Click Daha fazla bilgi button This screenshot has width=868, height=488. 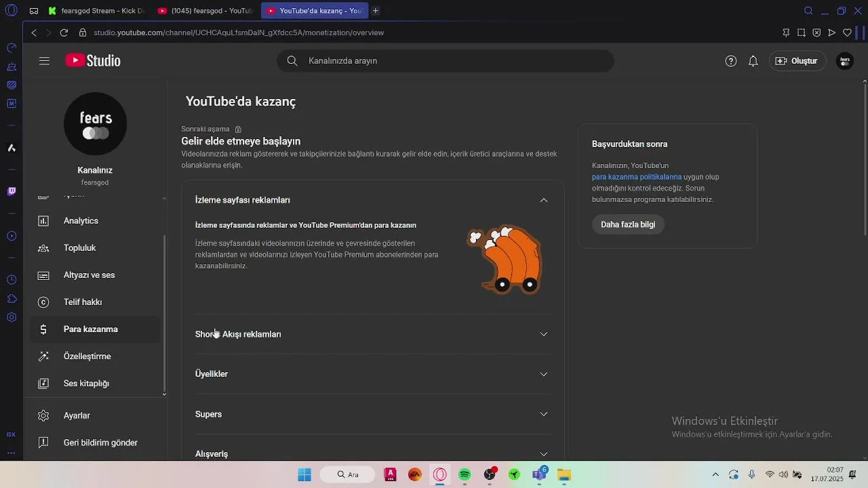click(628, 224)
